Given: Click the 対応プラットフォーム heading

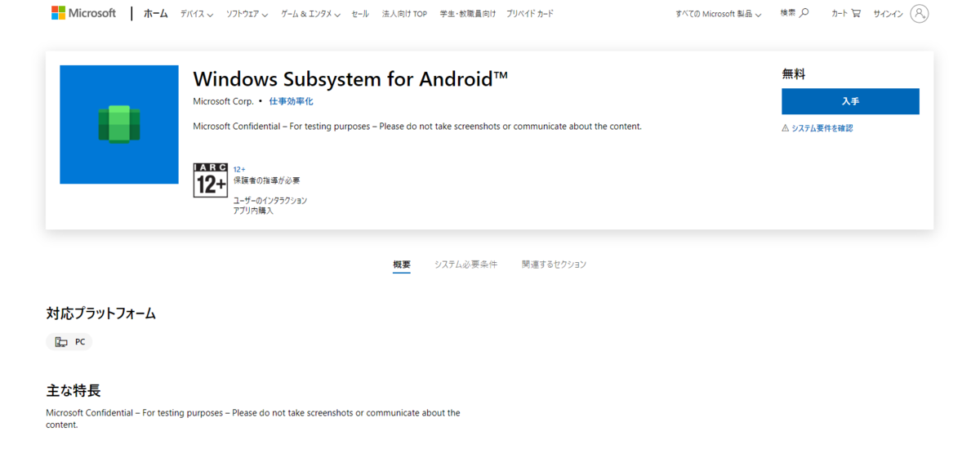Looking at the screenshot, I should tap(100, 313).
